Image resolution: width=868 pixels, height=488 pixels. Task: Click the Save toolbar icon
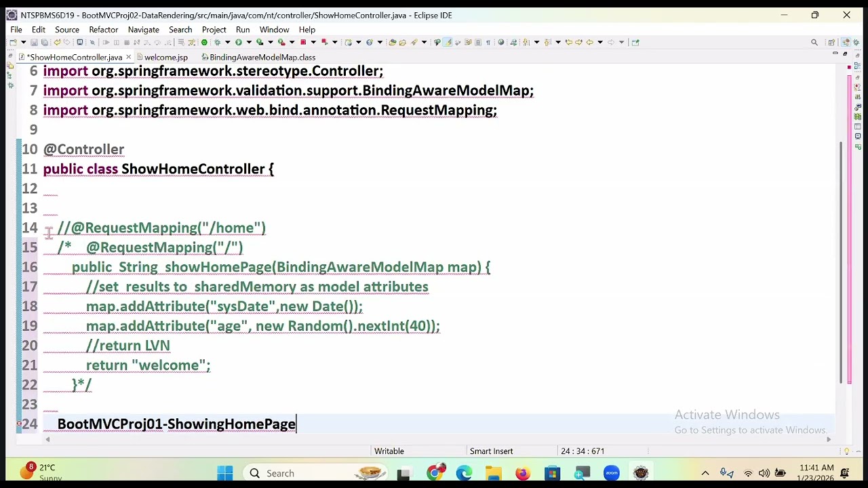click(x=34, y=42)
